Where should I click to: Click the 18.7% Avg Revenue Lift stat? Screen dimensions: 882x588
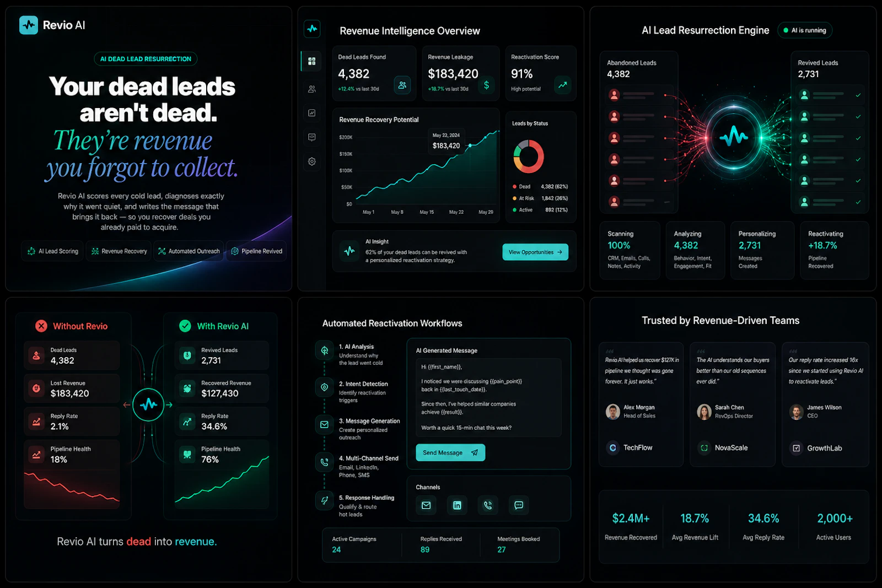coord(695,526)
